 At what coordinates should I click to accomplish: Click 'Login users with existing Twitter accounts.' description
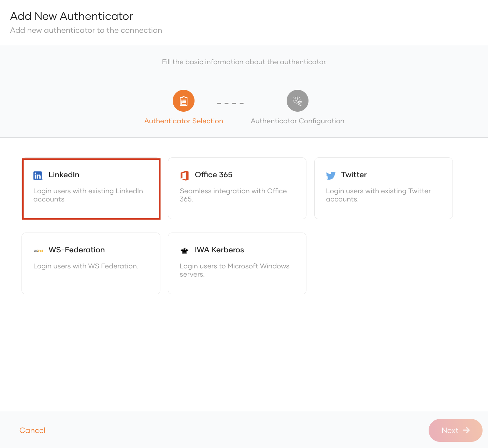pyautogui.click(x=378, y=195)
